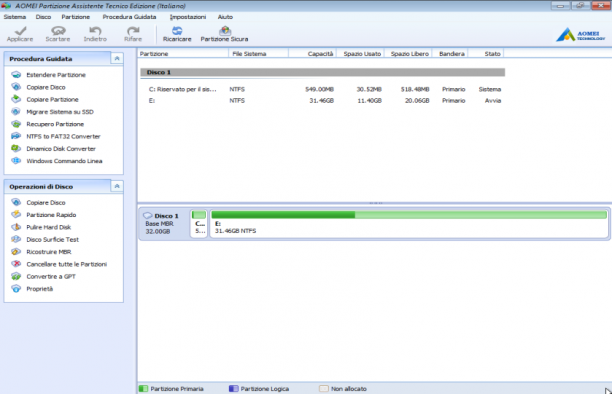
Task: Click the Convertire a GPT icon
Action: [x=16, y=276]
